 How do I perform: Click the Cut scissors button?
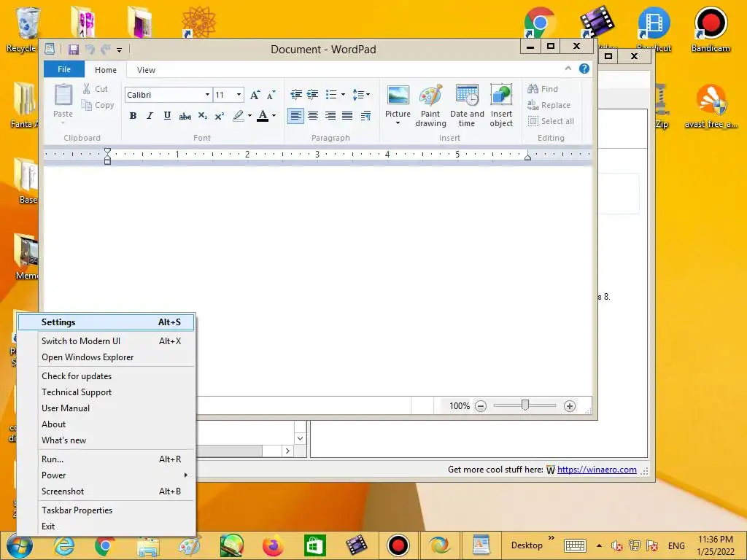click(x=96, y=88)
